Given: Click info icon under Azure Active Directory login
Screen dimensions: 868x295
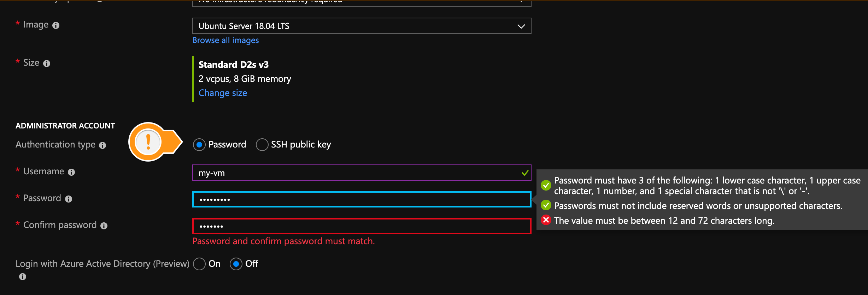Looking at the screenshot, I should (23, 277).
